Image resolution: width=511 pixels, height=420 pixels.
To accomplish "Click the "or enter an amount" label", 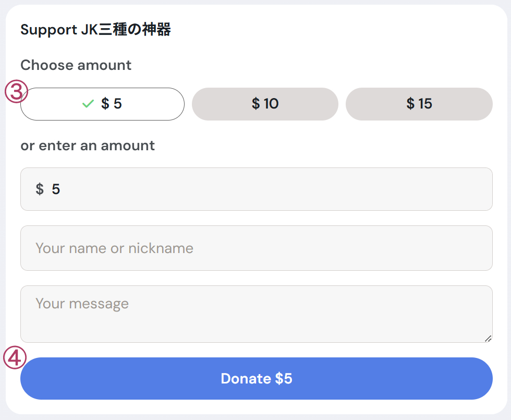I will coord(87,146).
